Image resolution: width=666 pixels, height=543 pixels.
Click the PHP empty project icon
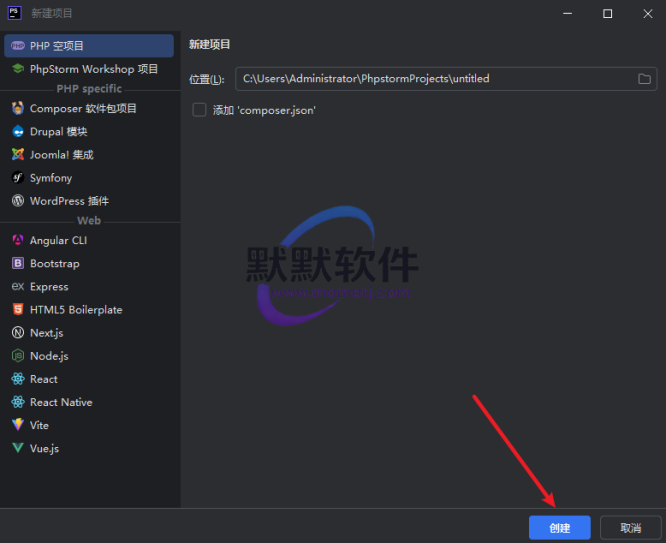[x=18, y=46]
